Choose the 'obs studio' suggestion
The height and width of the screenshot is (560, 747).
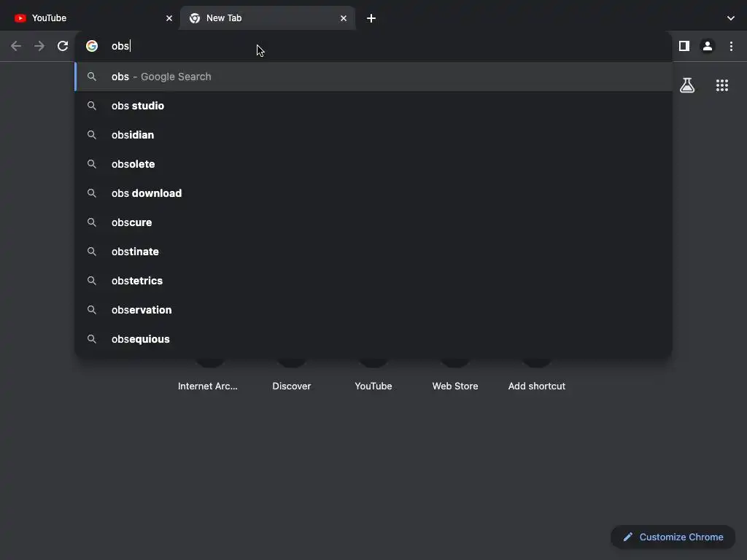pos(373,106)
